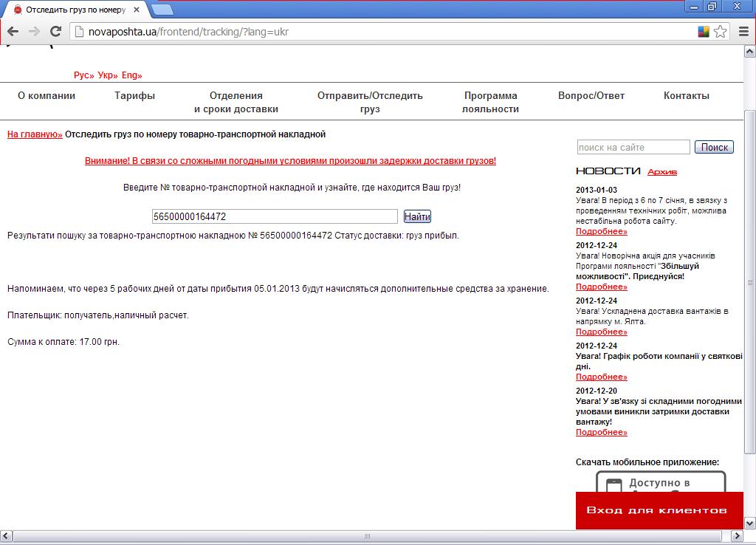Viewport: 756px width, 545px height.
Task: Open the Контакты menu
Action: 686,95
